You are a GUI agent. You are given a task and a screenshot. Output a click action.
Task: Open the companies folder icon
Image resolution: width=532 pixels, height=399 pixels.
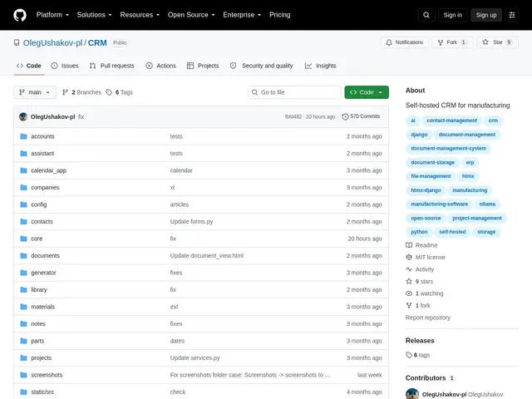pyautogui.click(x=23, y=187)
